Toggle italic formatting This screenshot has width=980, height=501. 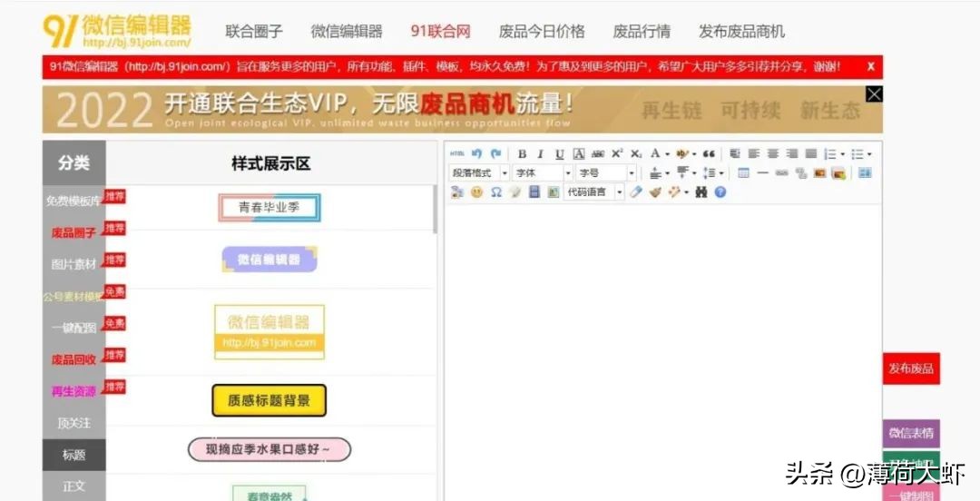pyautogui.click(x=540, y=154)
